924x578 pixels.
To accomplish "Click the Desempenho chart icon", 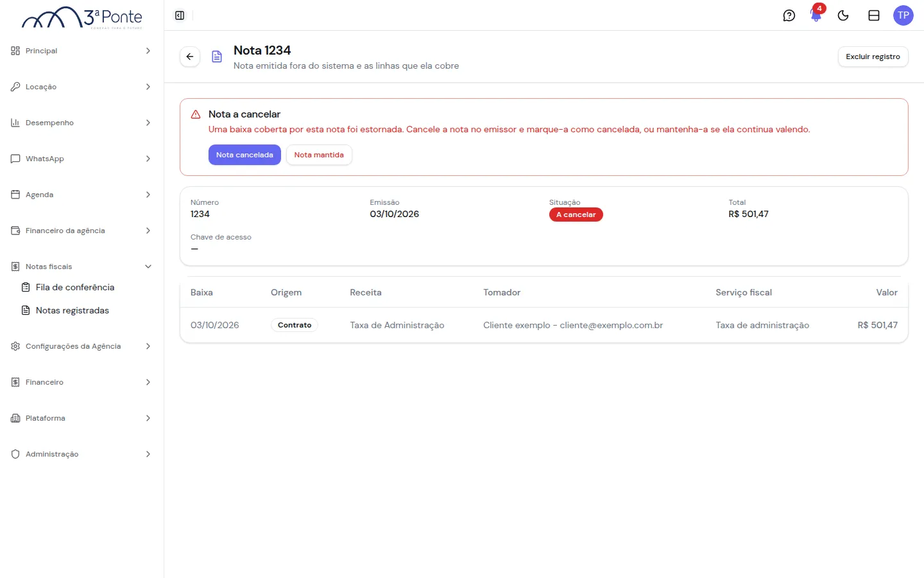I will (x=15, y=123).
